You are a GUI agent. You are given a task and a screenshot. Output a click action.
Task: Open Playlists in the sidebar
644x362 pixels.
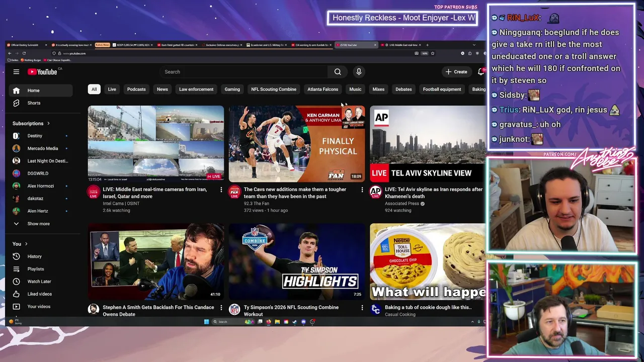coord(41,269)
